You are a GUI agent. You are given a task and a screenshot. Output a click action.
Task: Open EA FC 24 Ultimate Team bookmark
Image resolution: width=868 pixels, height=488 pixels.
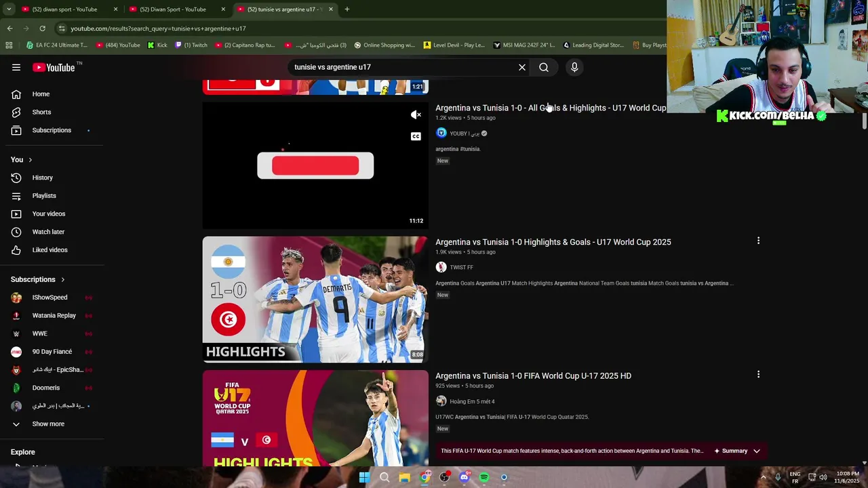57,45
